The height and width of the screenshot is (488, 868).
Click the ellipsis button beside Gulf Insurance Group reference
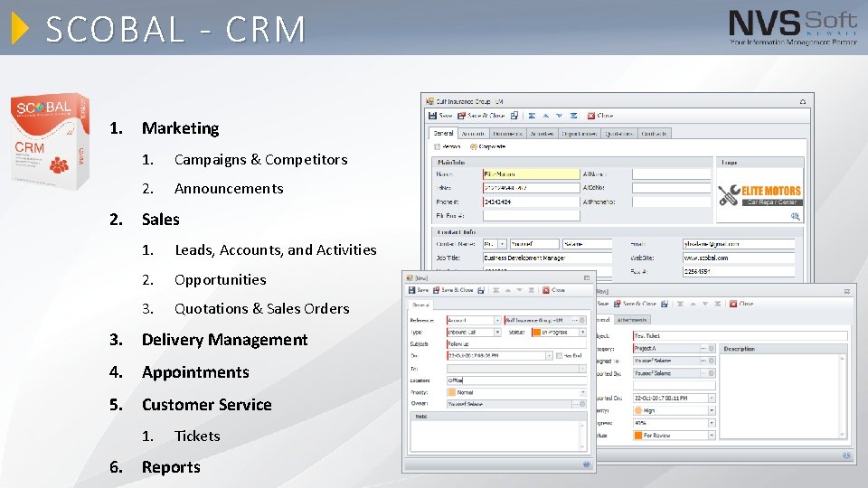(575, 320)
